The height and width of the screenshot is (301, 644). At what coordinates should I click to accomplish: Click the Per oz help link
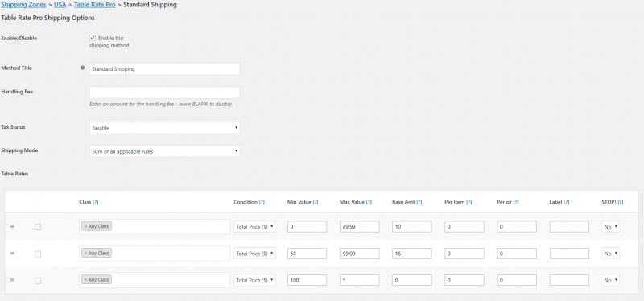tap(516, 202)
